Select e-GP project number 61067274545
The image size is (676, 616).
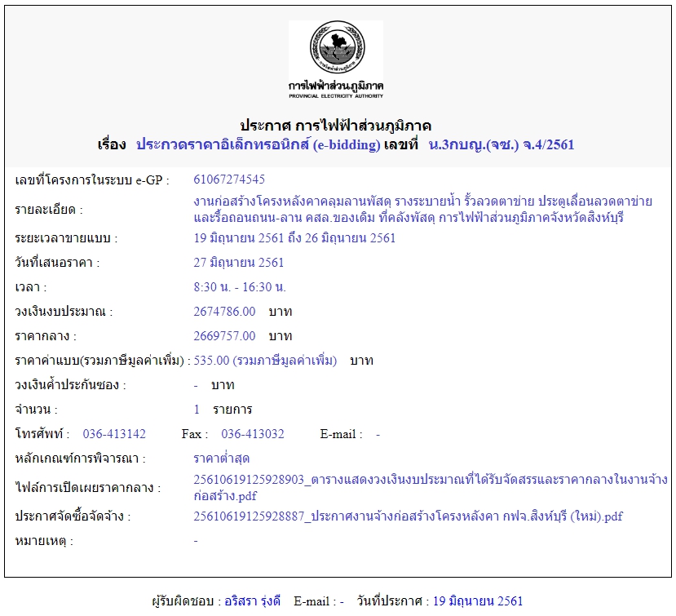[x=229, y=179]
